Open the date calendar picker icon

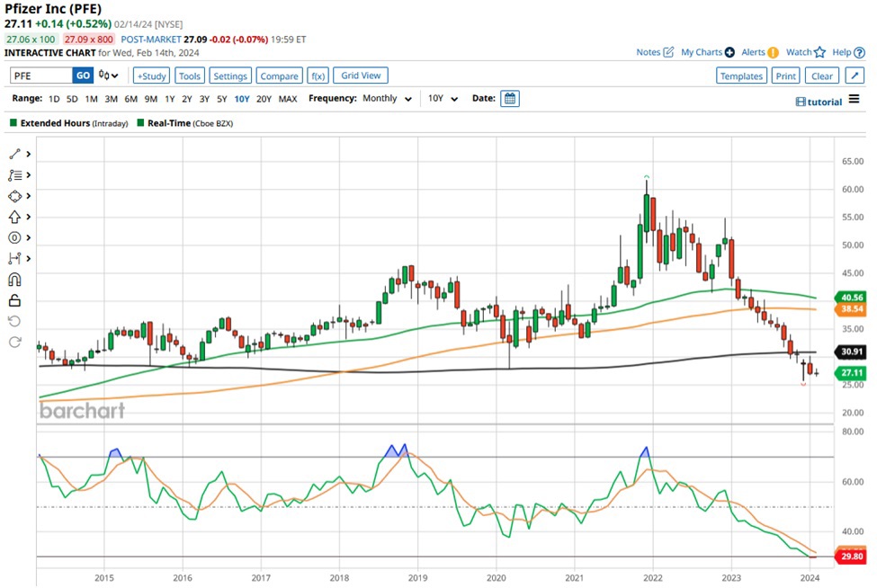[509, 98]
